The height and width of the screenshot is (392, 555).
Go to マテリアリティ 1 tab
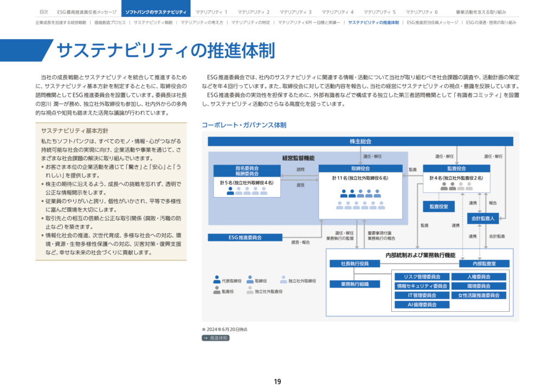point(211,12)
